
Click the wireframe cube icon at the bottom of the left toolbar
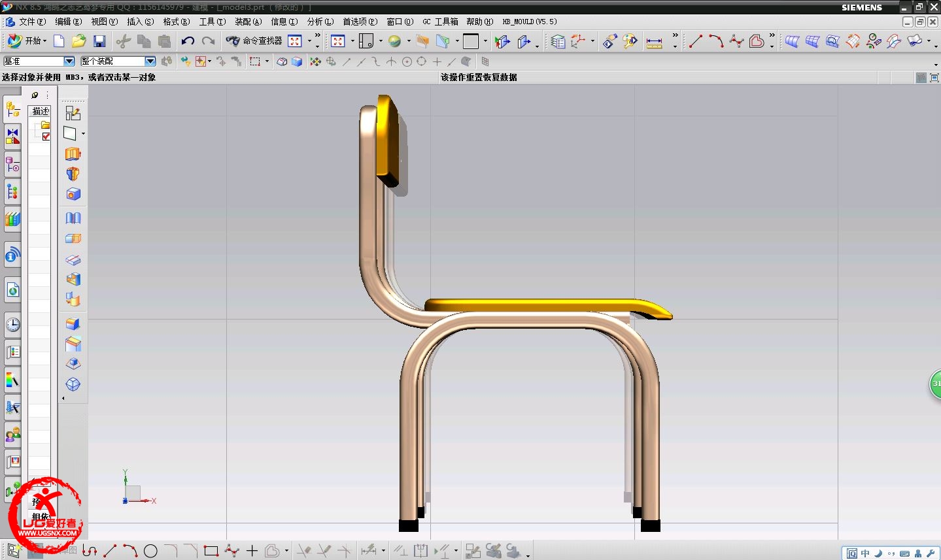point(73,384)
